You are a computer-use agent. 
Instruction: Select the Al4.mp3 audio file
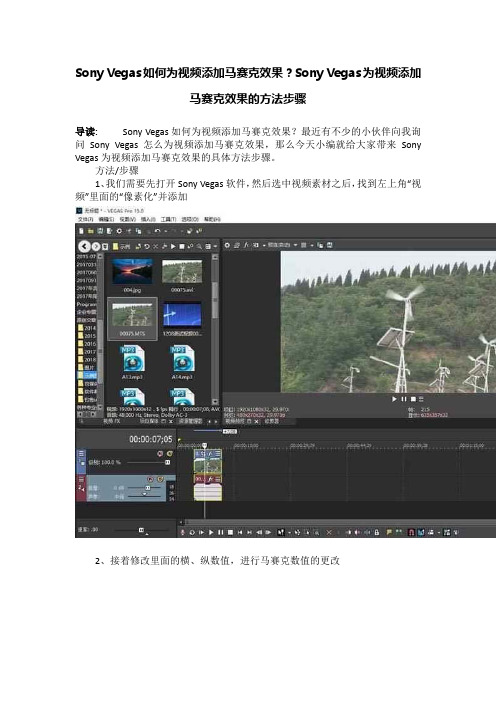pyautogui.click(x=182, y=362)
